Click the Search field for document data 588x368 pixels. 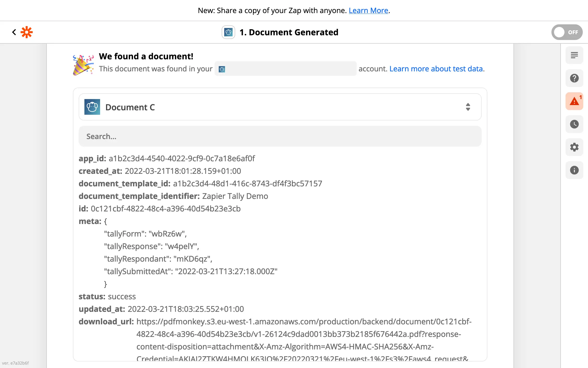pos(280,136)
